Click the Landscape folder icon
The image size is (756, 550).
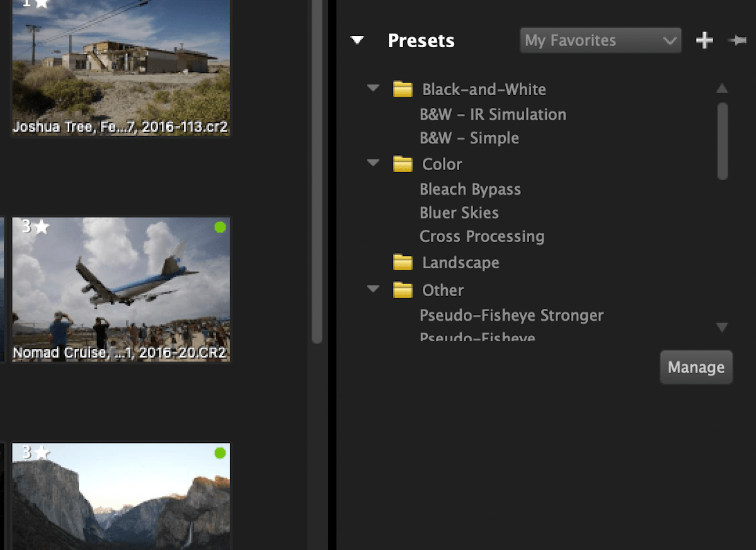click(403, 262)
